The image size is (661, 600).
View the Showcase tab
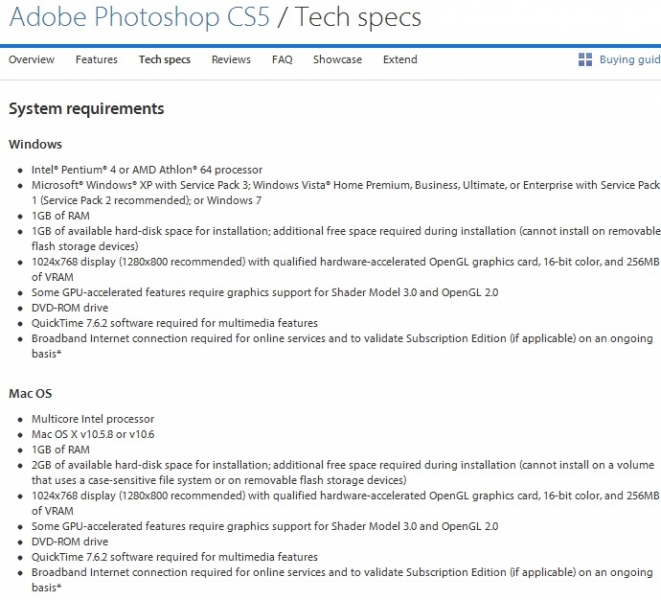337,60
